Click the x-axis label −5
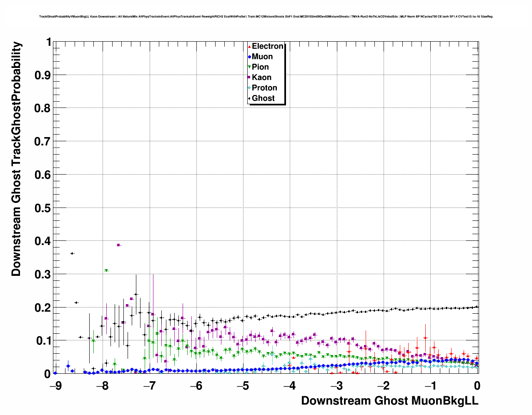 coord(243,385)
